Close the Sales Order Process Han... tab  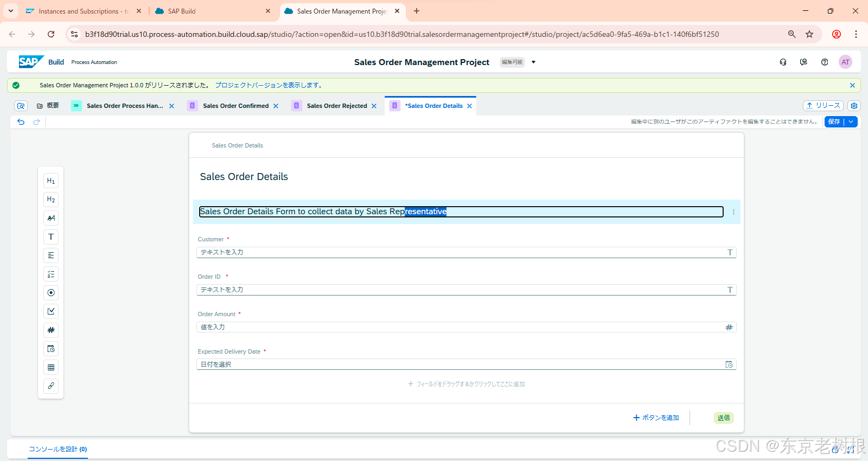171,106
